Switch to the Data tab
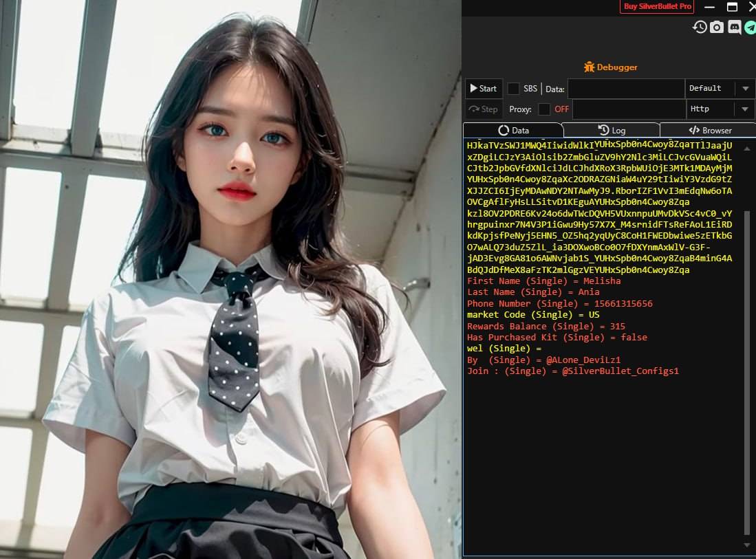The height and width of the screenshot is (559, 756). pos(513,130)
